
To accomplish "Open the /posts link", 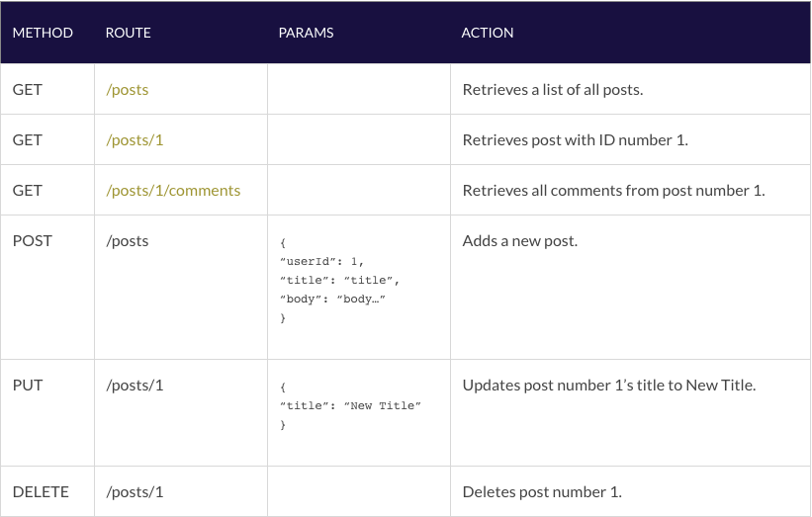I will coord(128,90).
